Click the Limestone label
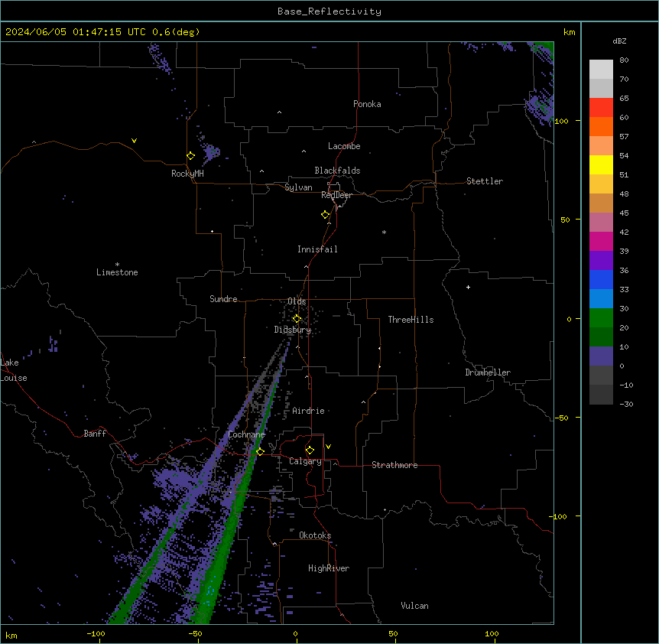Screen dimensions: 659x644 pyautogui.click(x=117, y=272)
